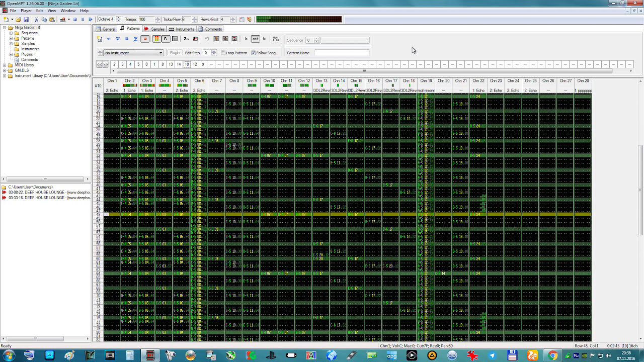Switch to the Instruments tab

click(x=182, y=29)
